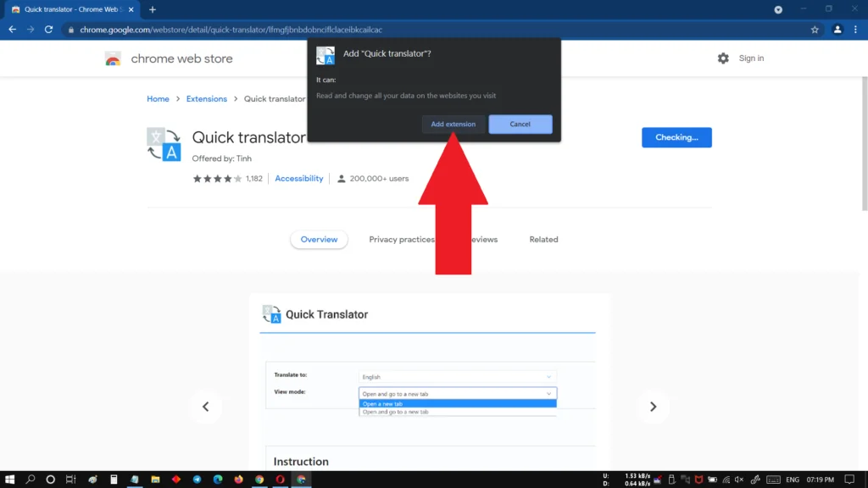Open the Calculator taskbar icon
This screenshot has height=488, width=868.
114,480
